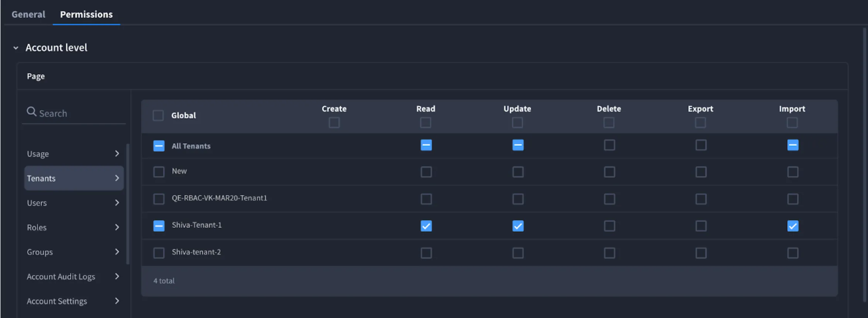
Task: Check Export for the New tenant
Action: click(701, 172)
